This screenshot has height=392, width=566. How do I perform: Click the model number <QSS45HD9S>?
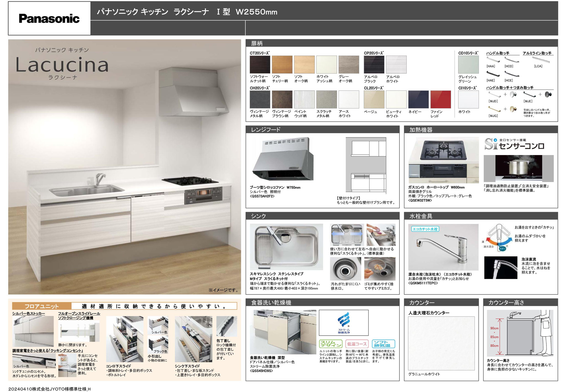tap(261, 371)
